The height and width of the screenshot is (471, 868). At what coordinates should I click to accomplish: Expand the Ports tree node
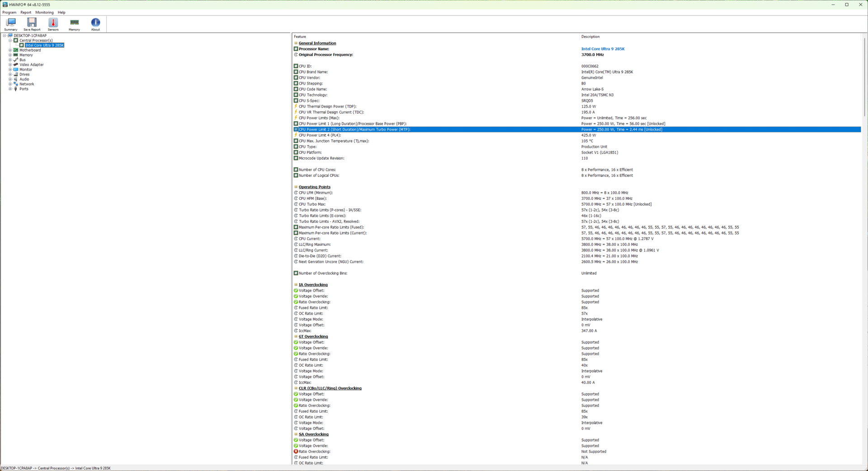10,89
